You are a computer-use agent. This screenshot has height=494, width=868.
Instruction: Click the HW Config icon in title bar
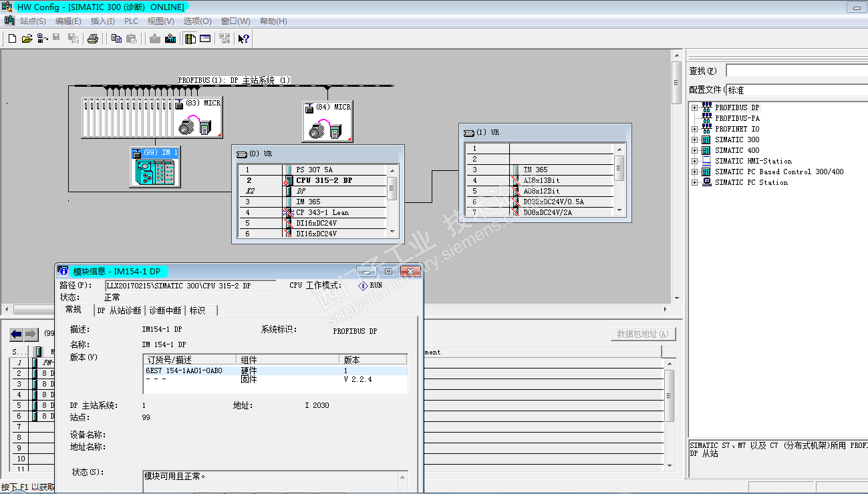point(8,7)
